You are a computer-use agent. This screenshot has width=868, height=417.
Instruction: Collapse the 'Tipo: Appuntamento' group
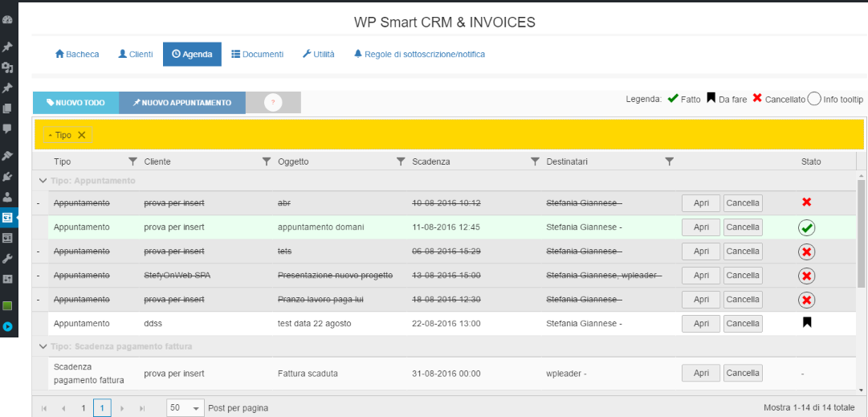(43, 181)
